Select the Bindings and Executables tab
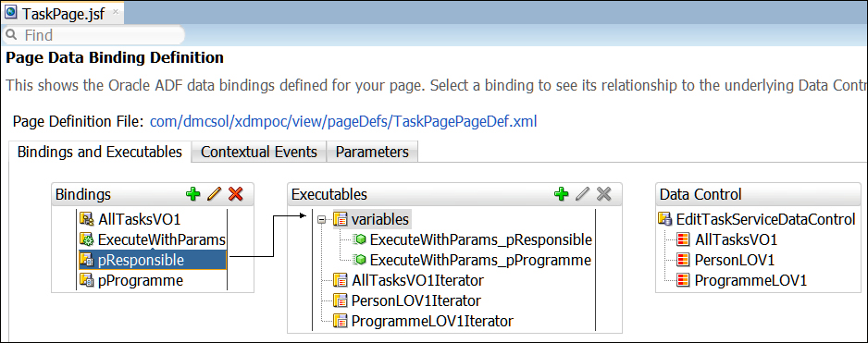868x343 pixels. [100, 153]
